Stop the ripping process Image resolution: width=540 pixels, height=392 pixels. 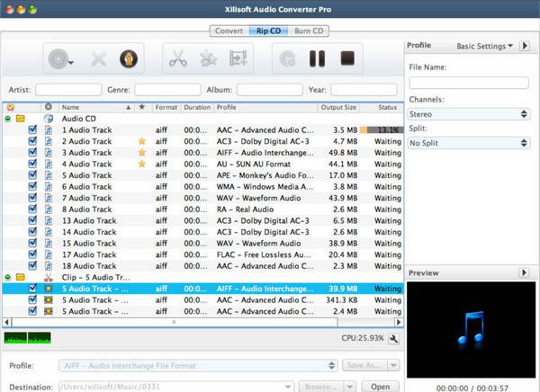(x=347, y=58)
